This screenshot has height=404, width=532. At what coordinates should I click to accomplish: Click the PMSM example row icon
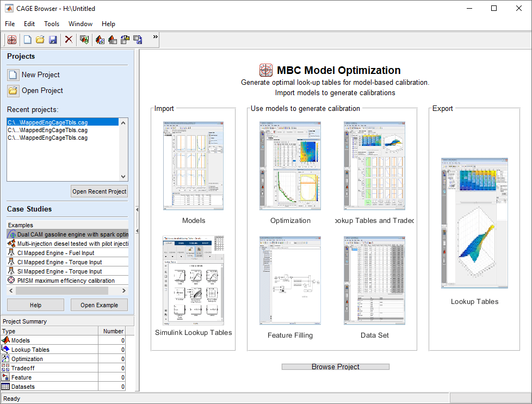point(11,280)
